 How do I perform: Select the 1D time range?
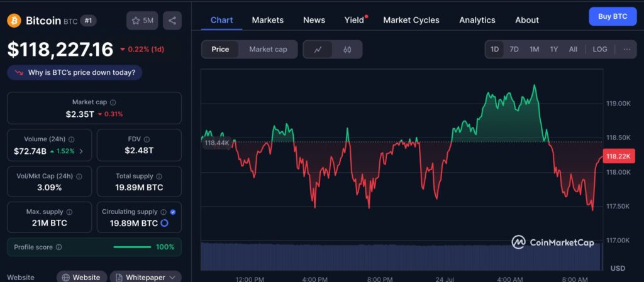(494, 49)
